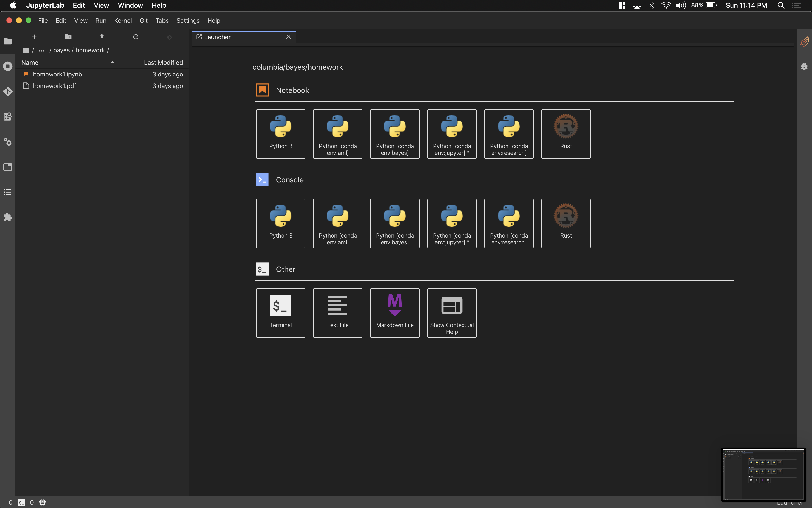Open the Commands palette sidebar icon
812x508 pixels.
[x=8, y=117]
